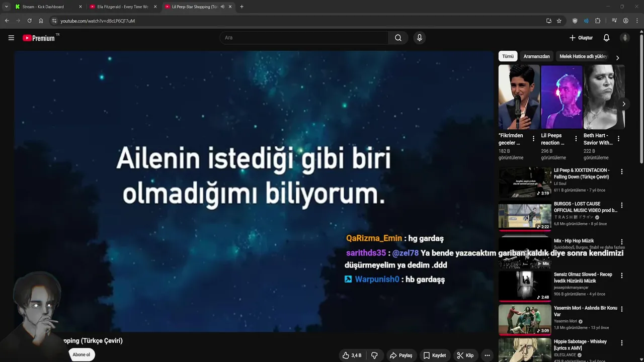Like the video with thumbs-up 3,4 B

(x=352, y=355)
